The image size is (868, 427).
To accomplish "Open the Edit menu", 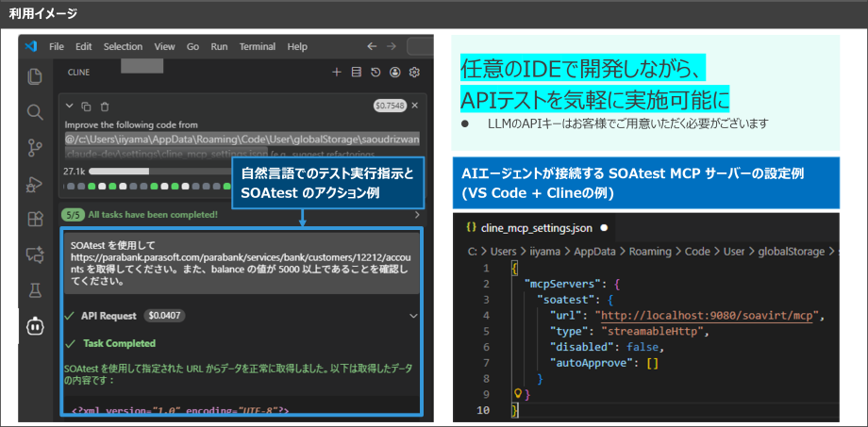I will click(x=84, y=47).
